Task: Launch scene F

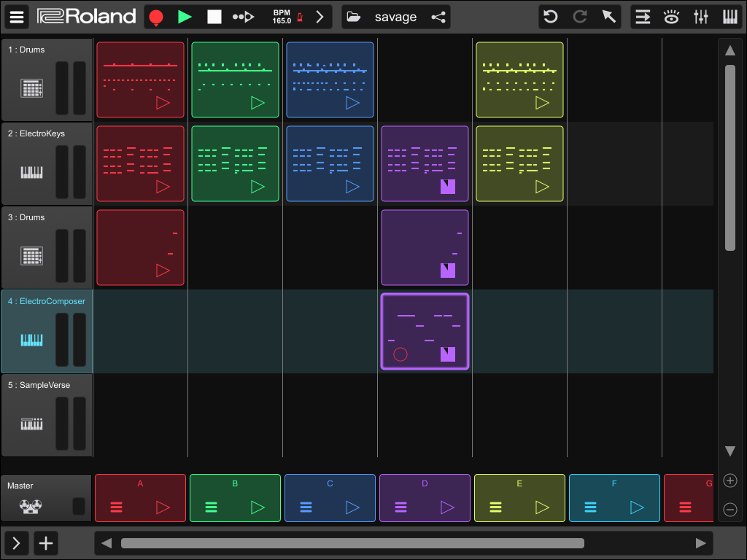Action: 637,507
